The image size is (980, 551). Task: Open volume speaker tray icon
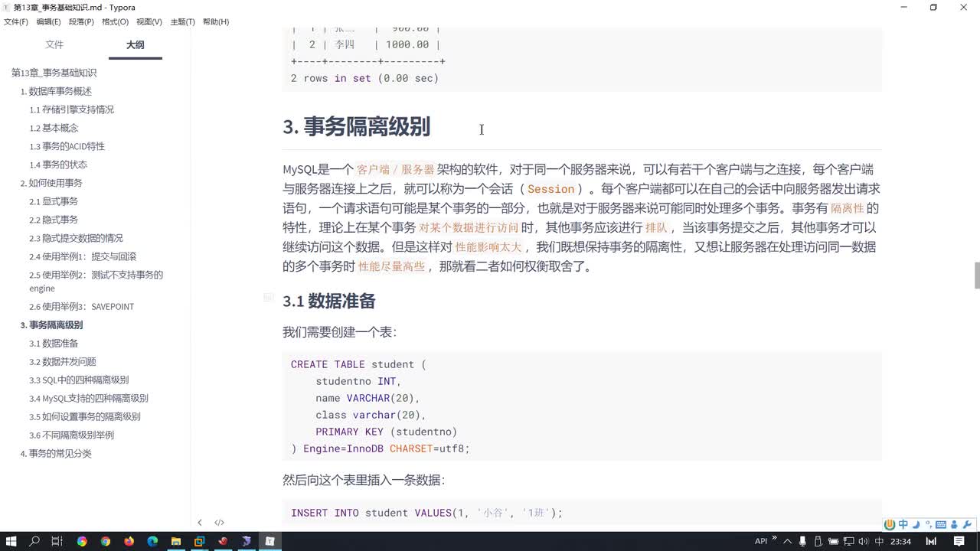(x=862, y=541)
